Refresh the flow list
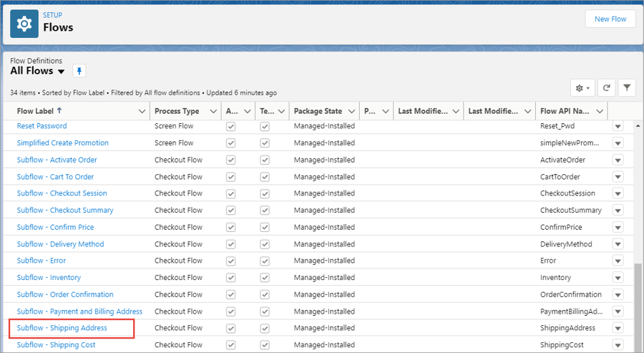The height and width of the screenshot is (353, 644). click(x=606, y=88)
